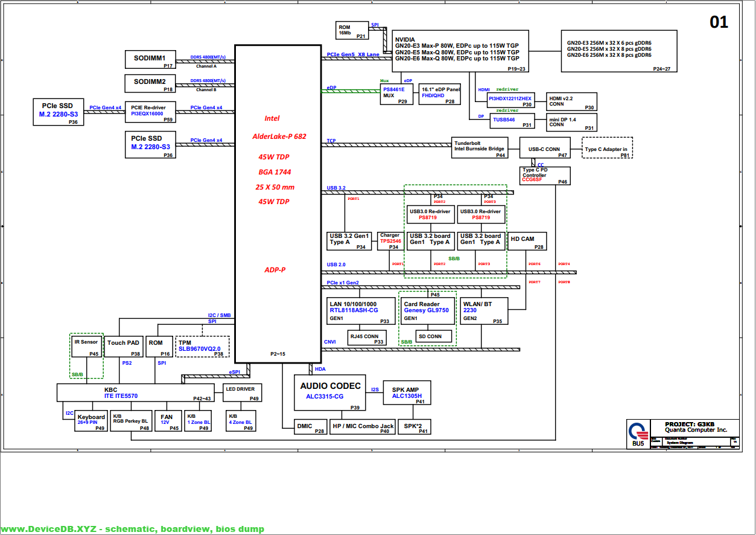Select the RJ45 CONN block
Screen dimensions: 756x535
pyautogui.click(x=367, y=338)
